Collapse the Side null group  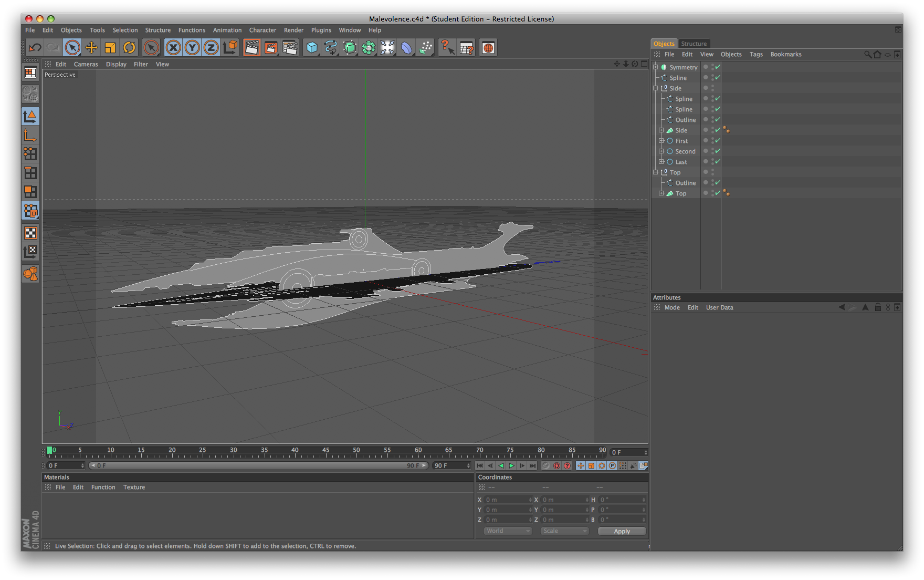[656, 88]
